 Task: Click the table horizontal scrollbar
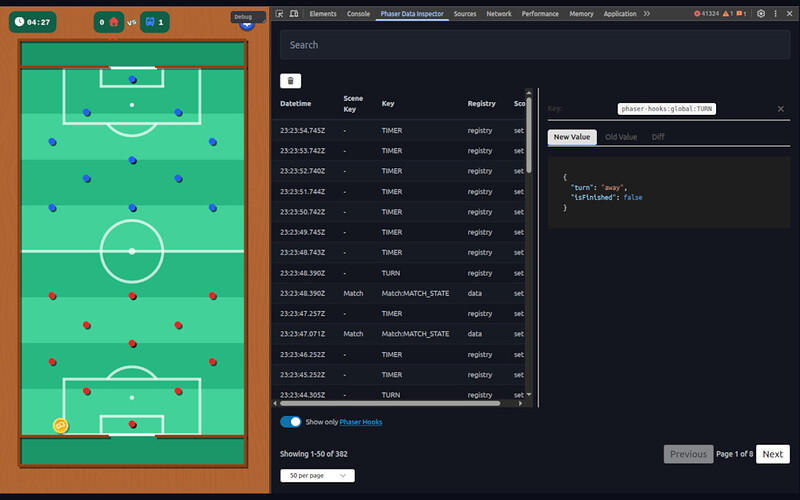tap(390, 403)
